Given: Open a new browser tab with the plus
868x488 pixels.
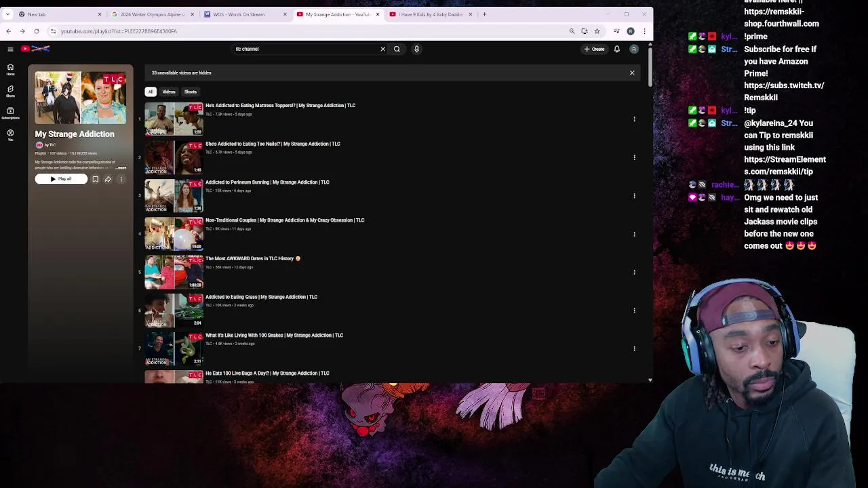Looking at the screenshot, I should click(484, 14).
